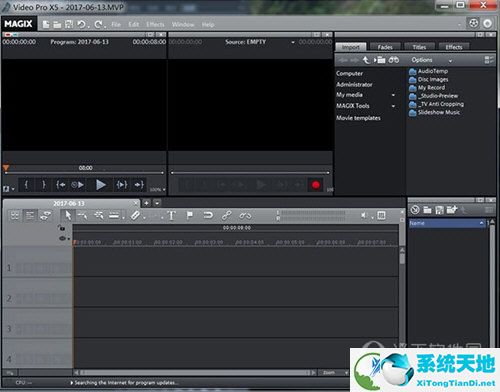The height and width of the screenshot is (392, 500).
Task: Play the program monitor preview
Action: (x=101, y=185)
